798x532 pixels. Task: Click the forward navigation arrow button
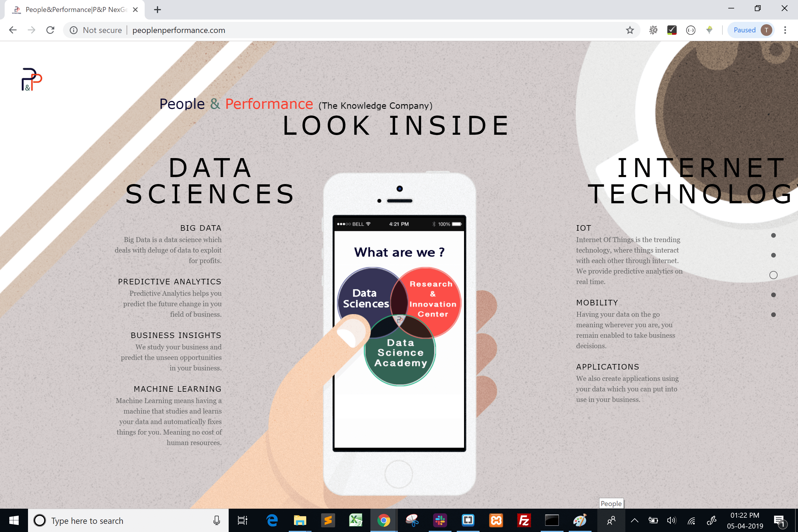32,30
